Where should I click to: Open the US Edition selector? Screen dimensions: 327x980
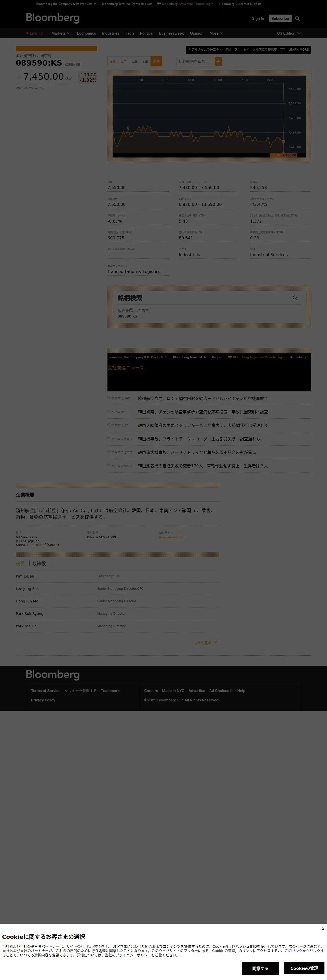pos(289,33)
